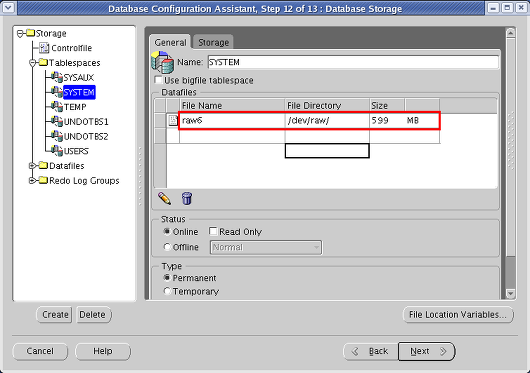Viewport: 530px width, 373px height.
Task: Click the Delete button
Action: [x=93, y=315]
